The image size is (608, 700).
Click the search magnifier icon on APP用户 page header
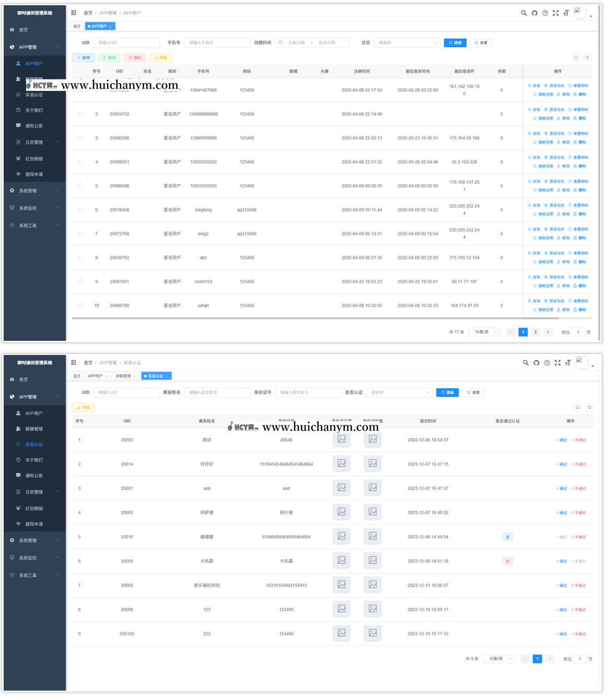point(523,13)
